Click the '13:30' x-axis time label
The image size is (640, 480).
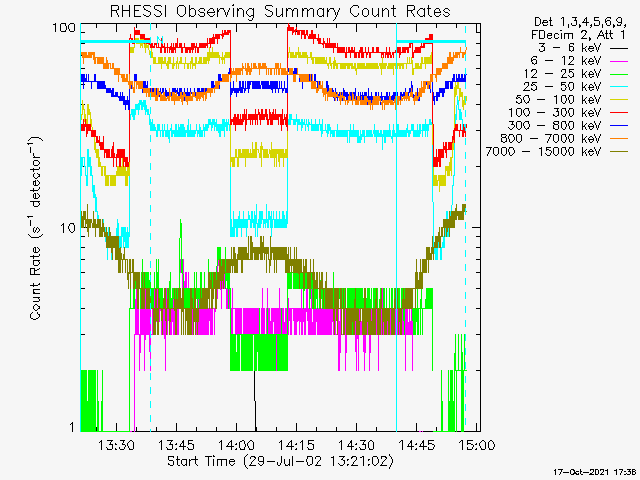pos(116,444)
